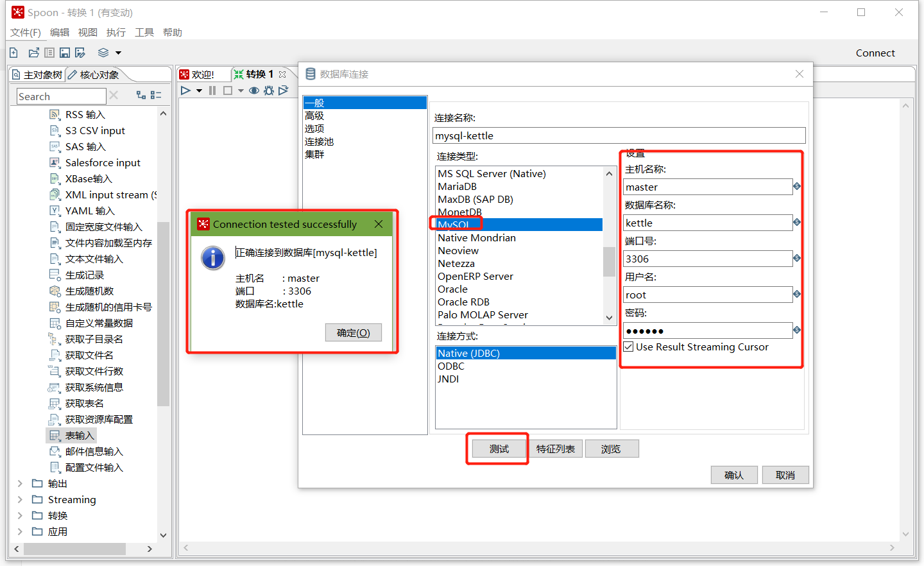Screen dimensions: 924x566
Task: Click the perspectives layers icon
Action: pyautogui.click(x=103, y=53)
